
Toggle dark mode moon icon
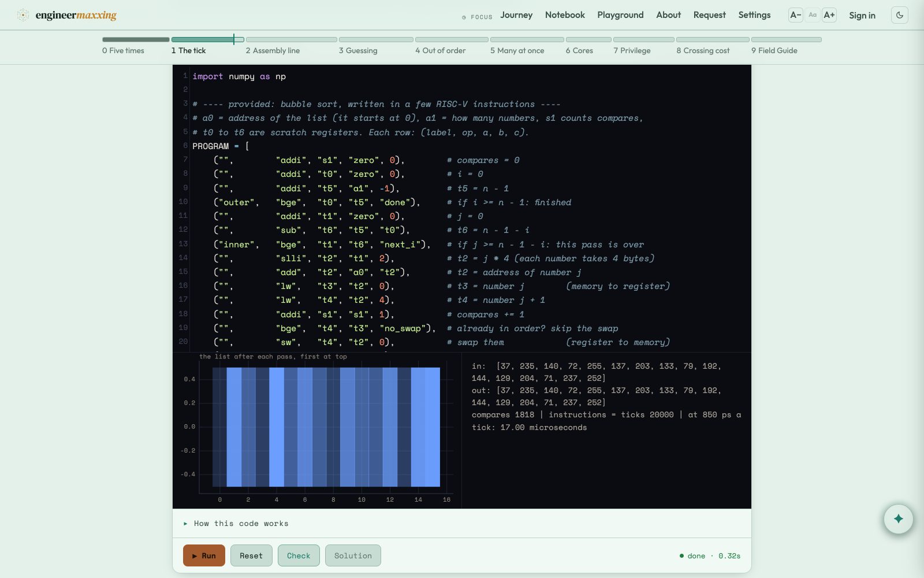[900, 15]
